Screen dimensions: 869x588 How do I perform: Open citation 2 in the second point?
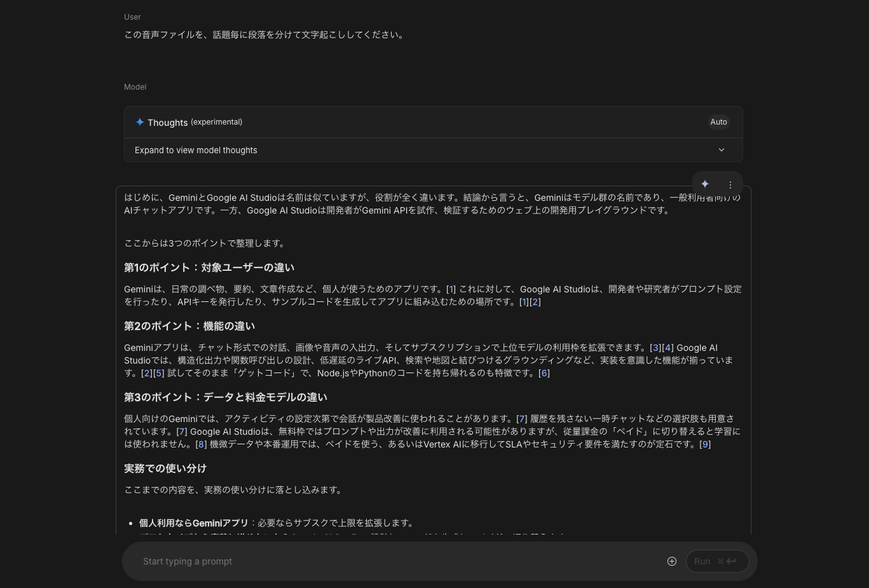tap(535, 302)
